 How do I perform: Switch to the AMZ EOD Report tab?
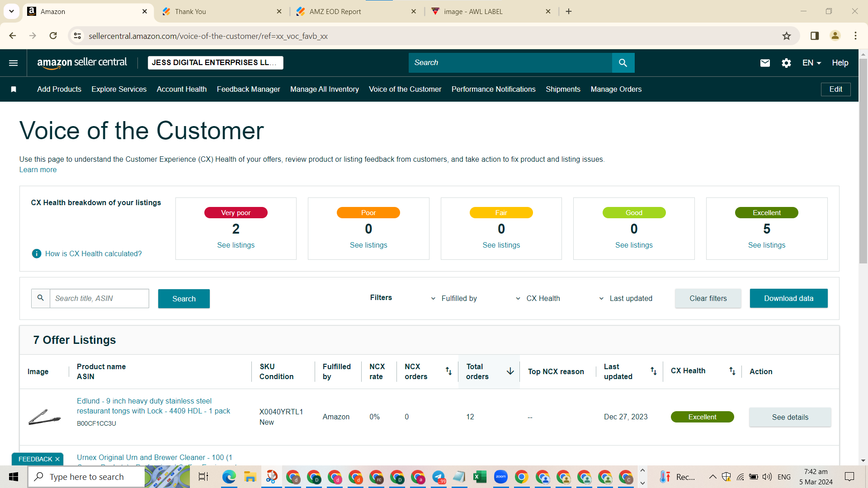click(x=357, y=11)
